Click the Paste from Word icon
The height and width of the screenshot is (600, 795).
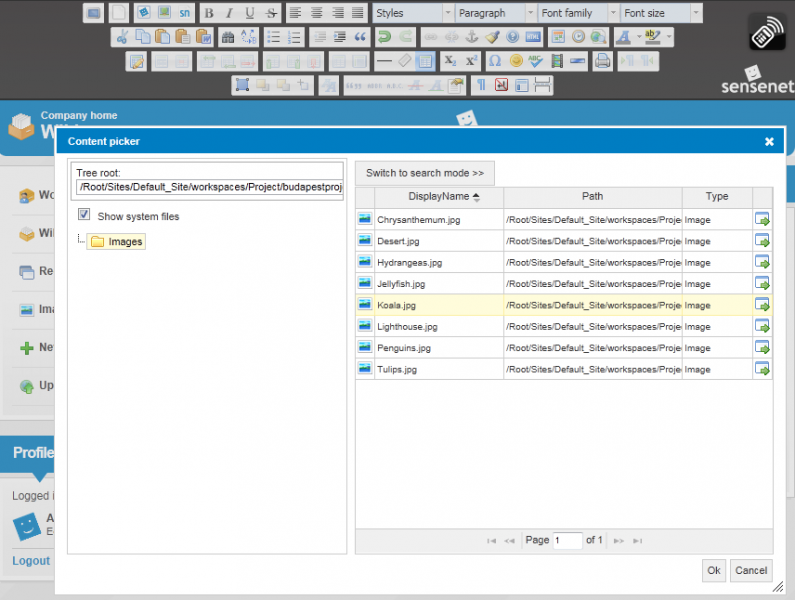[203, 37]
